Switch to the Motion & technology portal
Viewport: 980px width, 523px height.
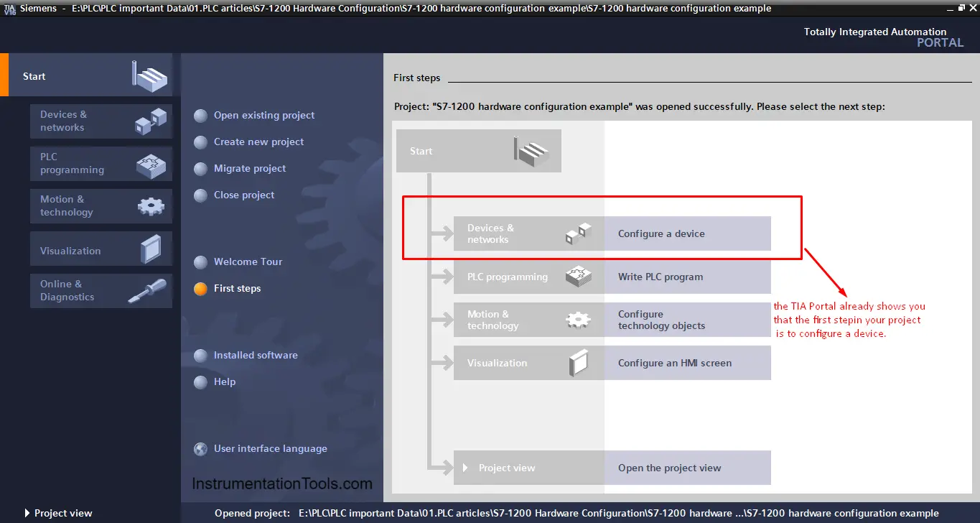tap(101, 206)
